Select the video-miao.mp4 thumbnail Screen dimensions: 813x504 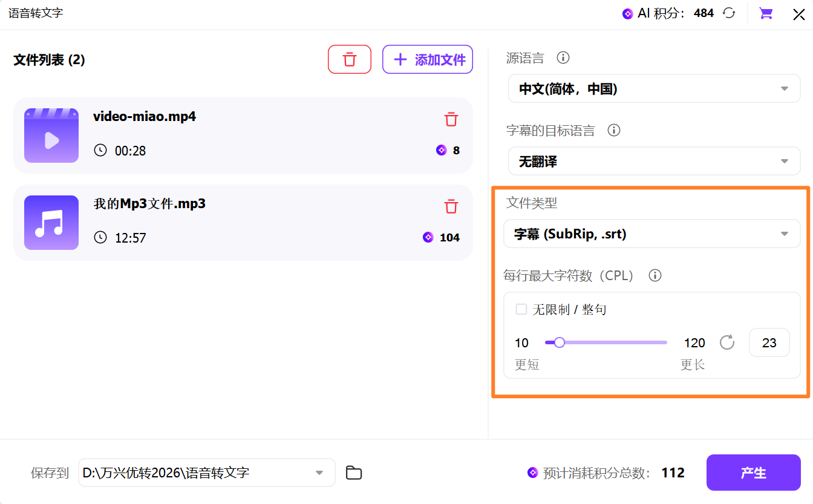pyautogui.click(x=51, y=136)
